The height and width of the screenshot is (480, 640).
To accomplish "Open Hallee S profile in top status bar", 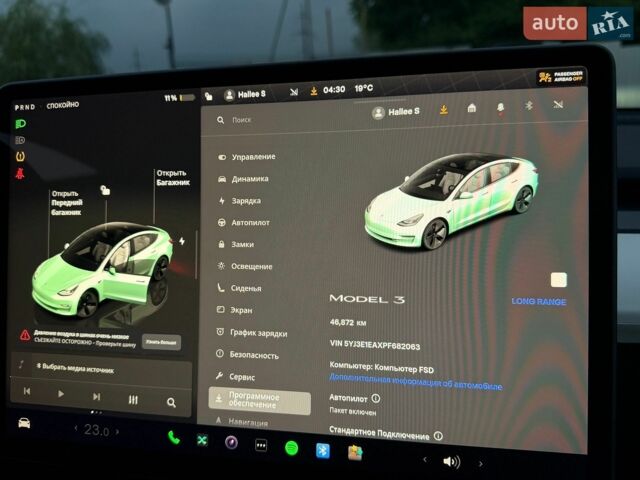I will pyautogui.click(x=245, y=94).
